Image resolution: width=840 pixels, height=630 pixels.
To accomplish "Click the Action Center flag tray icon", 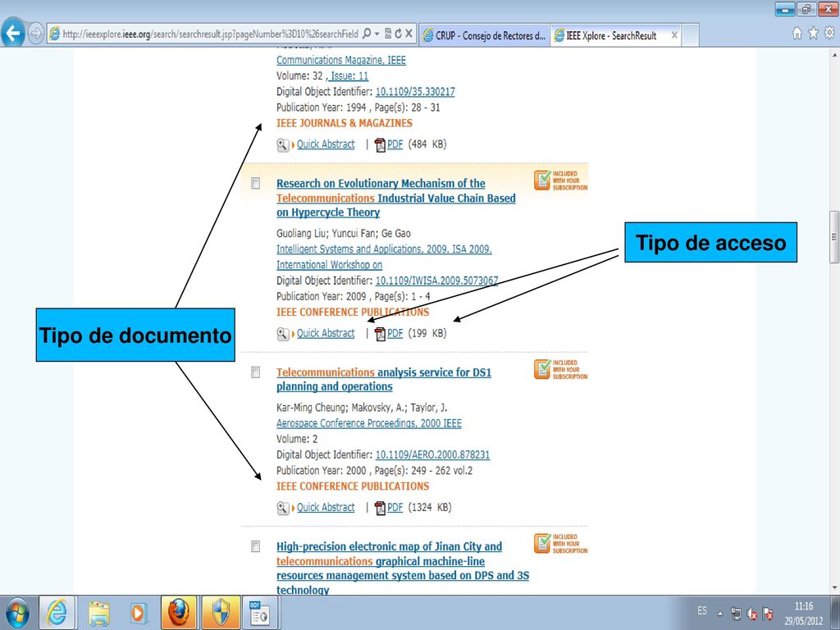I will [768, 614].
